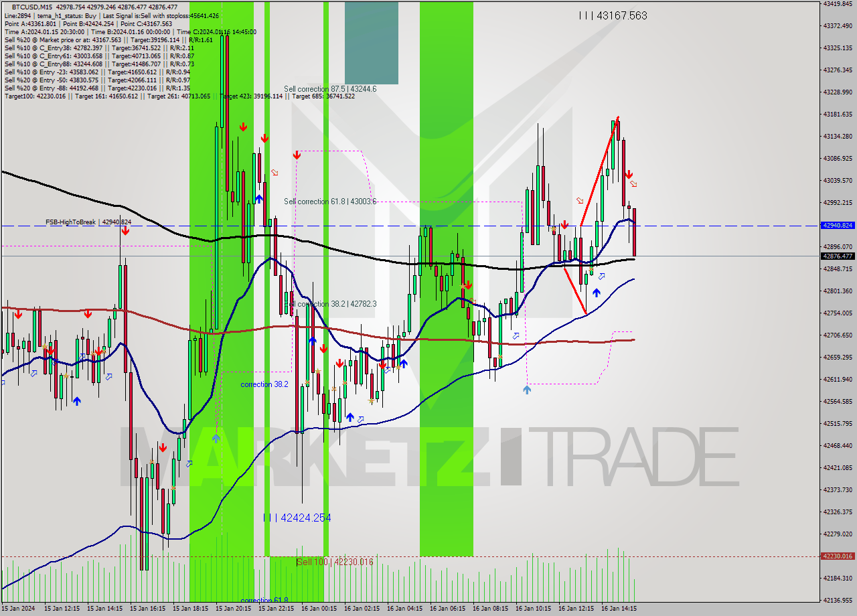857x616 pixels.
Task: Select the '| | | 42424.254' point label
Action: [297, 518]
